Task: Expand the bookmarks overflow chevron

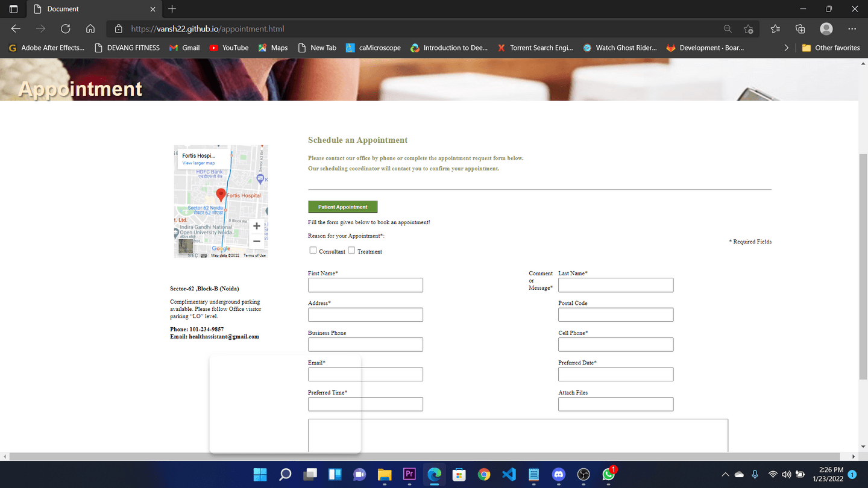Action: click(x=786, y=48)
